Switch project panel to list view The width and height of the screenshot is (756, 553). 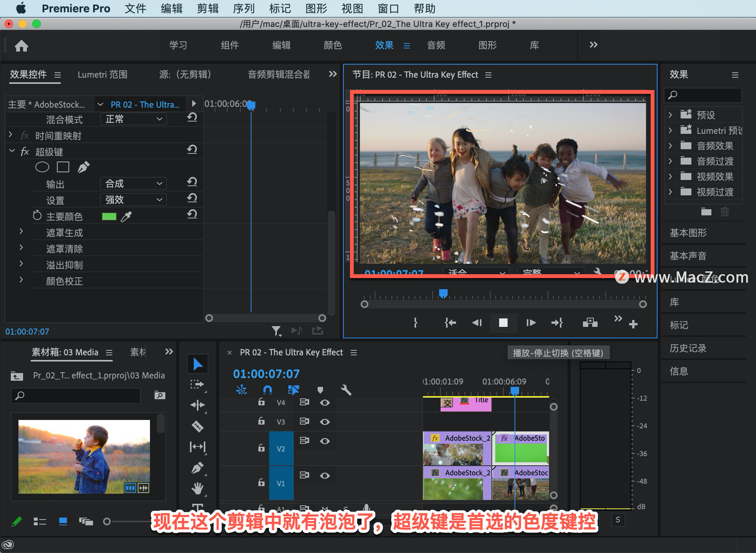[x=40, y=521]
